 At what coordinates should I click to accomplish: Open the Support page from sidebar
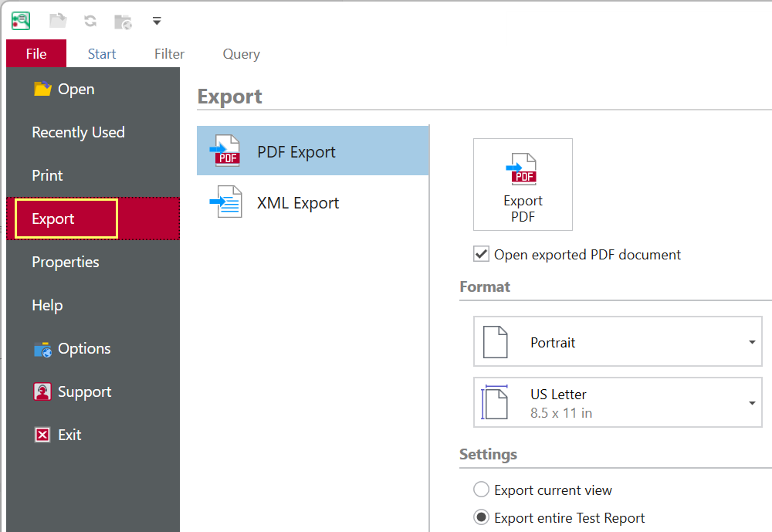point(84,391)
